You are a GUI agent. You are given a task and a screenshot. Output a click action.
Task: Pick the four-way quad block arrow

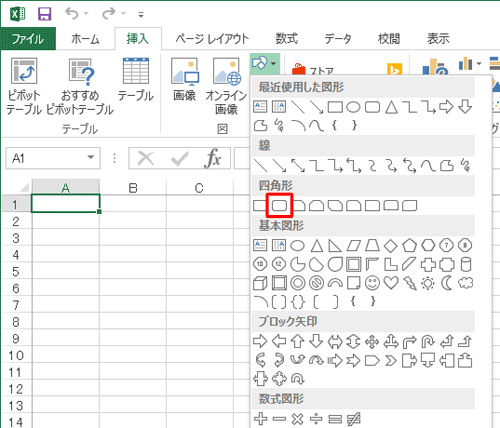(372, 342)
